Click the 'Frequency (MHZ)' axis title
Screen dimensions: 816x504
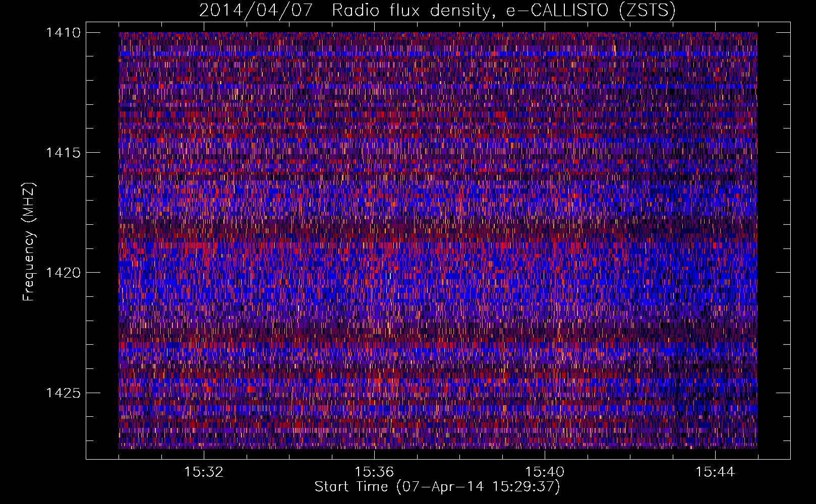pos(29,242)
